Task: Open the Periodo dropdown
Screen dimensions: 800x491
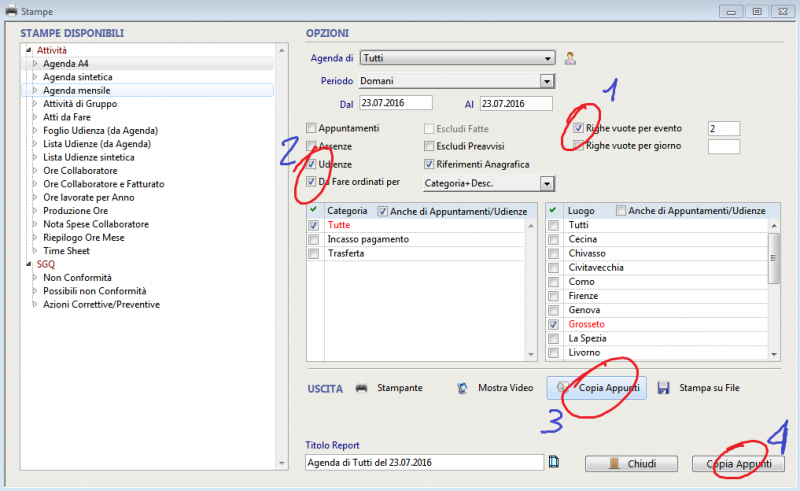Action: click(x=546, y=81)
